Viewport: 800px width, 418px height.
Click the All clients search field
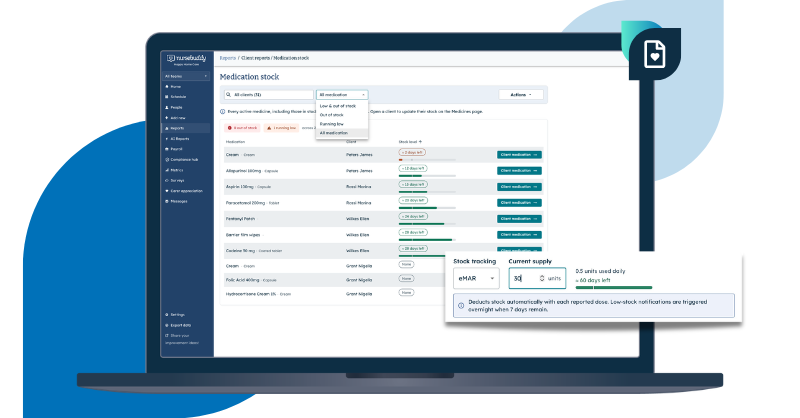tap(269, 95)
